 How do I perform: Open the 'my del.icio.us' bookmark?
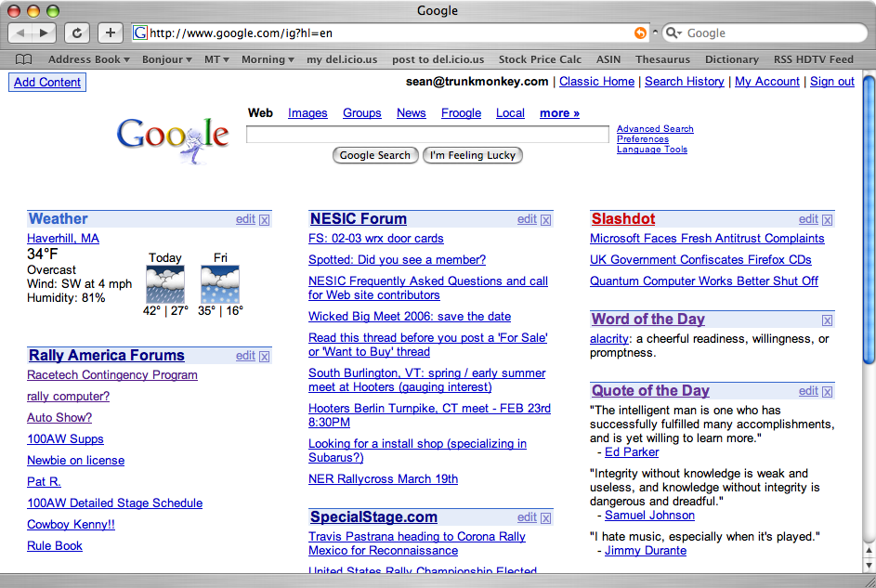(342, 59)
